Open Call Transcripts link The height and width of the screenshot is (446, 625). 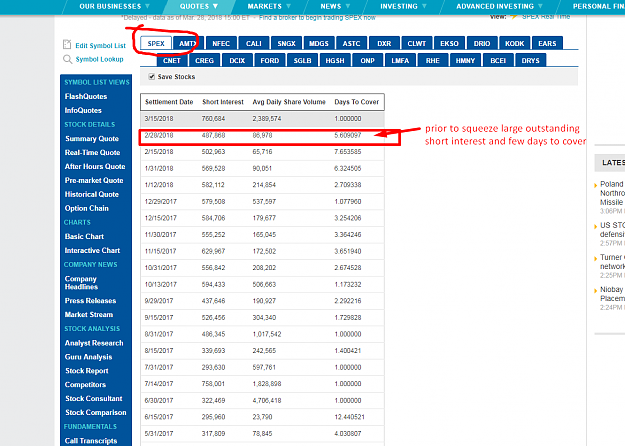91,441
